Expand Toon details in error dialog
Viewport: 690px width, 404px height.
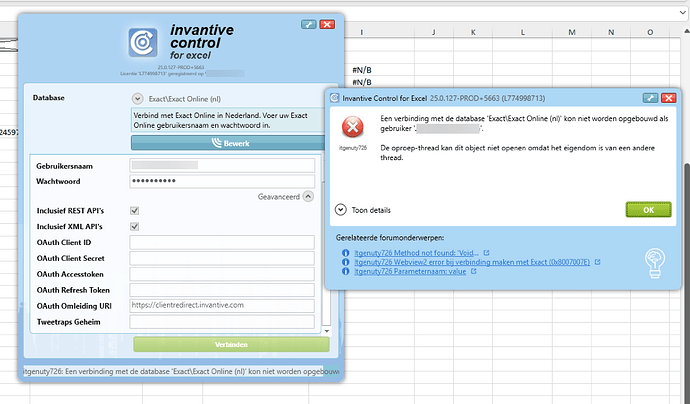pos(342,209)
